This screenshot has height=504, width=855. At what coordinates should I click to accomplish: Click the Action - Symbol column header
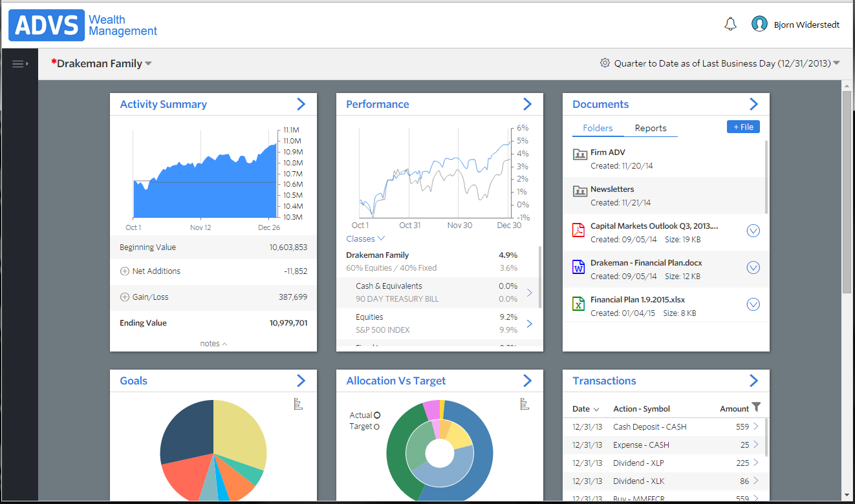642,409
